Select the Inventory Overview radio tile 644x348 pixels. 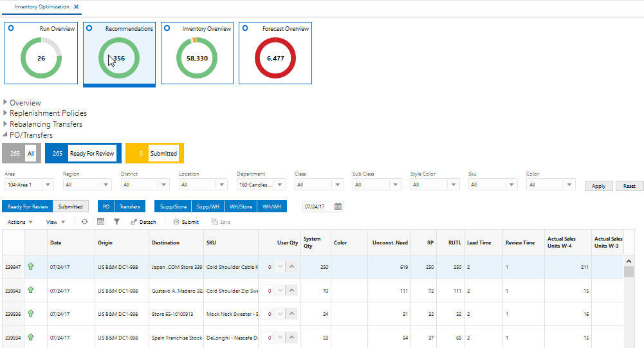167,28
